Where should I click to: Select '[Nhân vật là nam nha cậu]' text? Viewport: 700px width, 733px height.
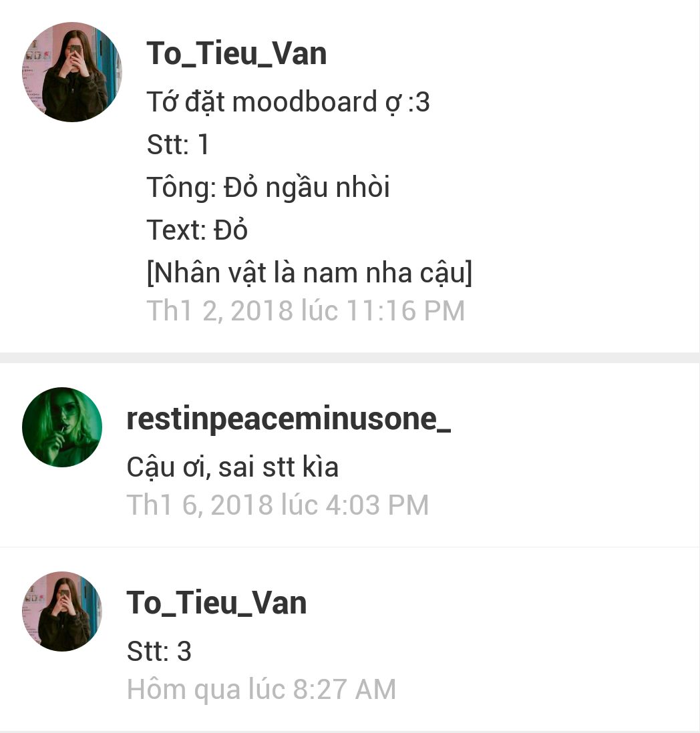(x=309, y=272)
